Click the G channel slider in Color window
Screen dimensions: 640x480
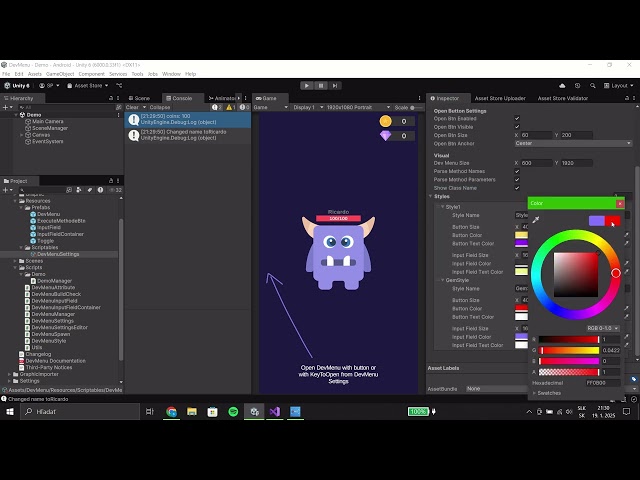[x=569, y=351]
